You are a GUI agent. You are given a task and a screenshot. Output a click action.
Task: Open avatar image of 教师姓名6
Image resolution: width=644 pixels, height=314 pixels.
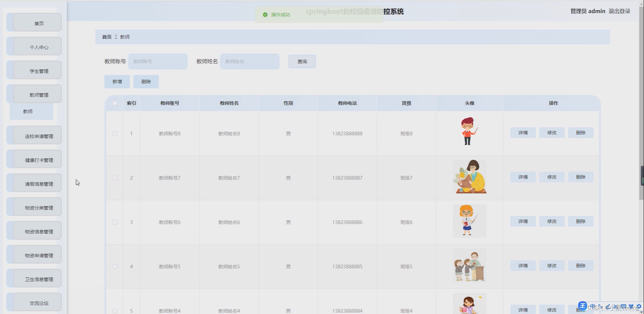point(469,221)
